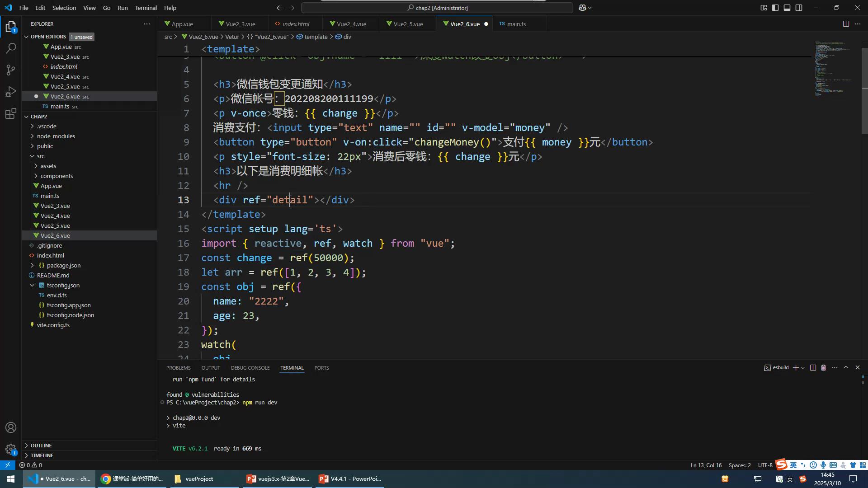Toggle the primary side bar layout button

(x=775, y=8)
